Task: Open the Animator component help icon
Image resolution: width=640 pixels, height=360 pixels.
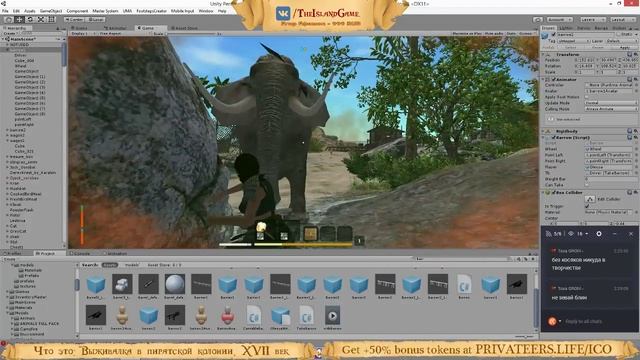Action: (x=629, y=79)
